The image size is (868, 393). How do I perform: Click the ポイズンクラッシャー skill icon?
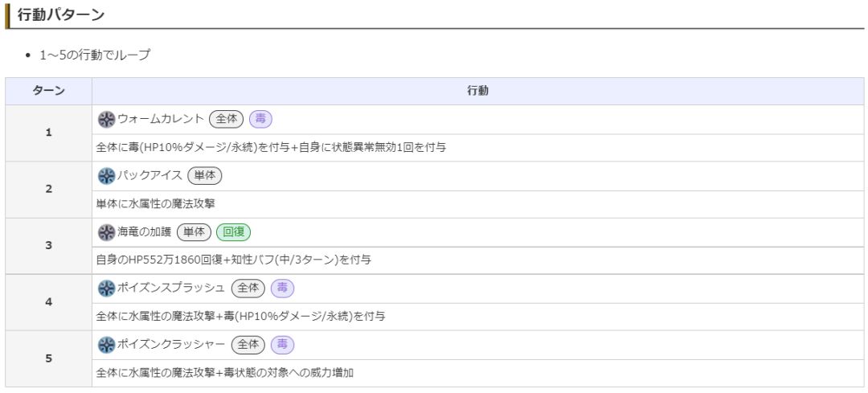pos(106,345)
